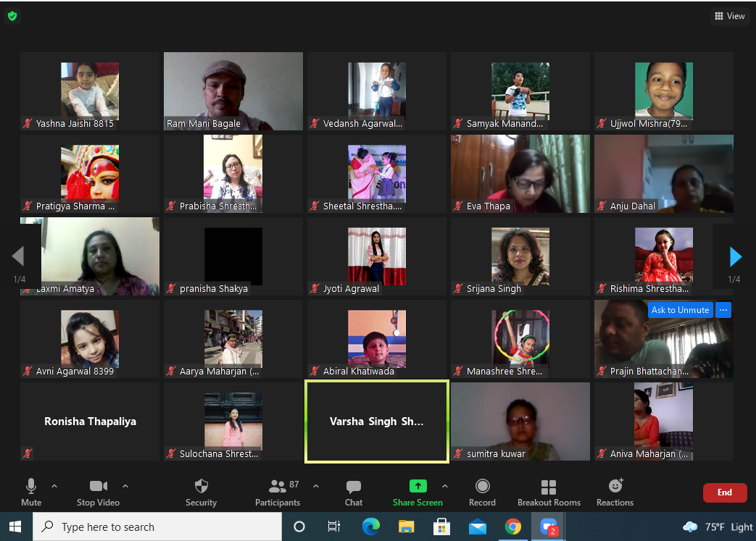Click the taskbar search box
The height and width of the screenshot is (541, 756).
(x=157, y=527)
